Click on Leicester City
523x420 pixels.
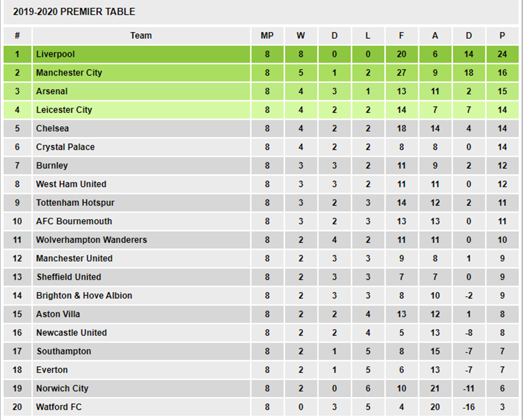[64, 110]
